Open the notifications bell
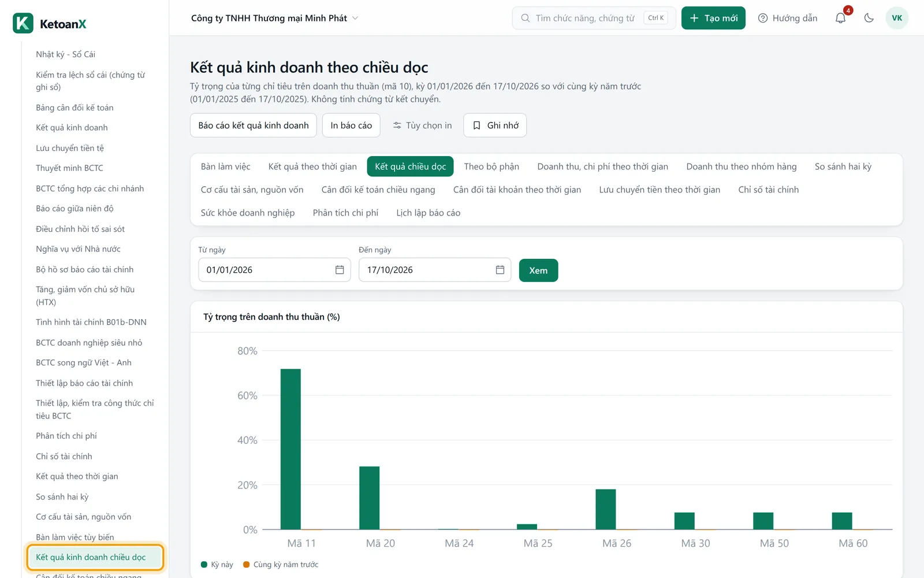Screen dimensions: 924x578 tap(840, 18)
